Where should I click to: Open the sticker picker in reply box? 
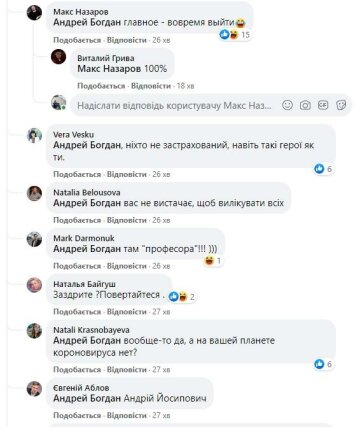tap(341, 105)
